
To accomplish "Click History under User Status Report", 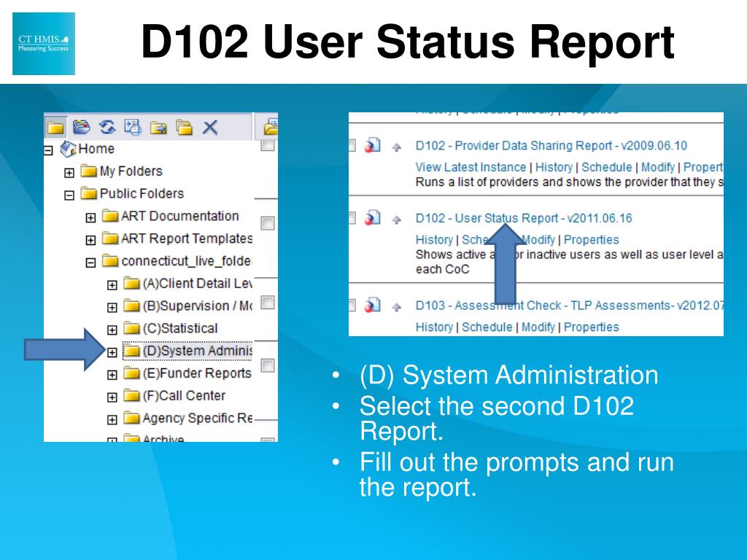I will [434, 239].
